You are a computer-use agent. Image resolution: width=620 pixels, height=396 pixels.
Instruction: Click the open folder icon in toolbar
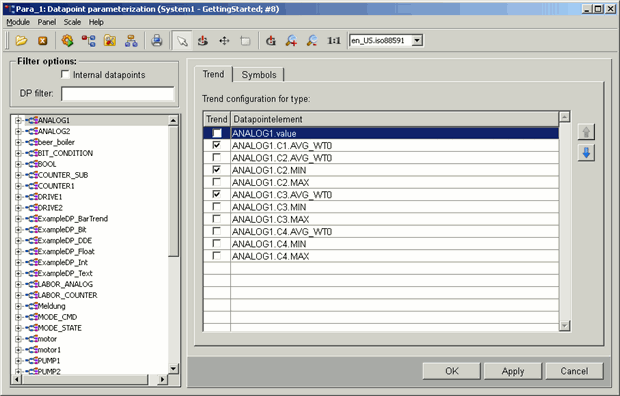[21, 40]
